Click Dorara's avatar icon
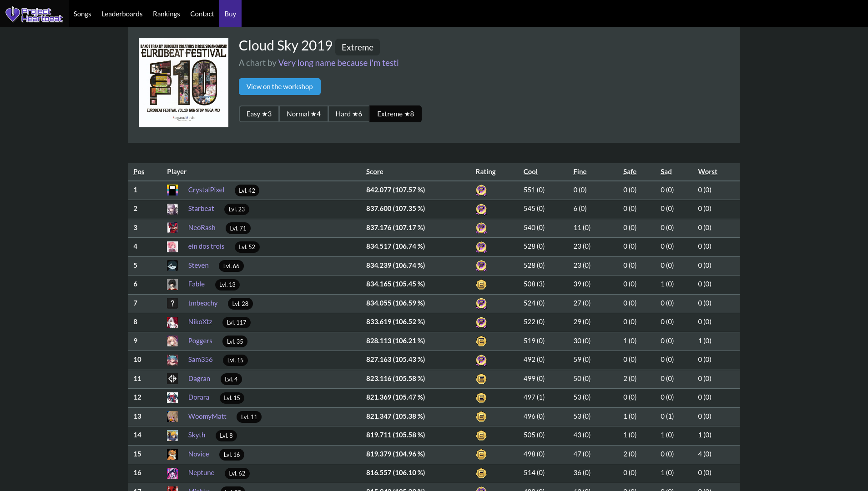Viewport: 868px width, 491px height. coord(172,398)
